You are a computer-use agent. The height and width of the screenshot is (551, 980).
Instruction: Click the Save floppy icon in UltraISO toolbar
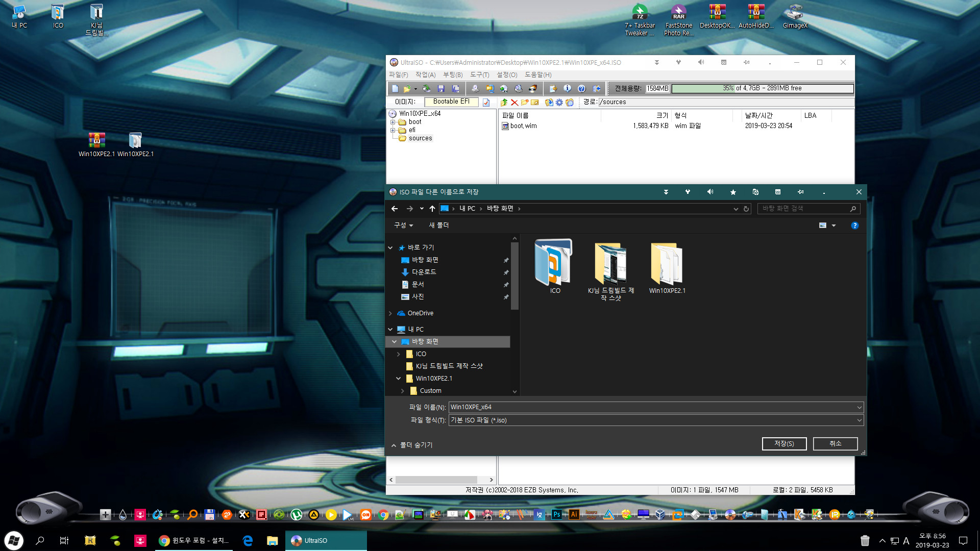(x=441, y=89)
